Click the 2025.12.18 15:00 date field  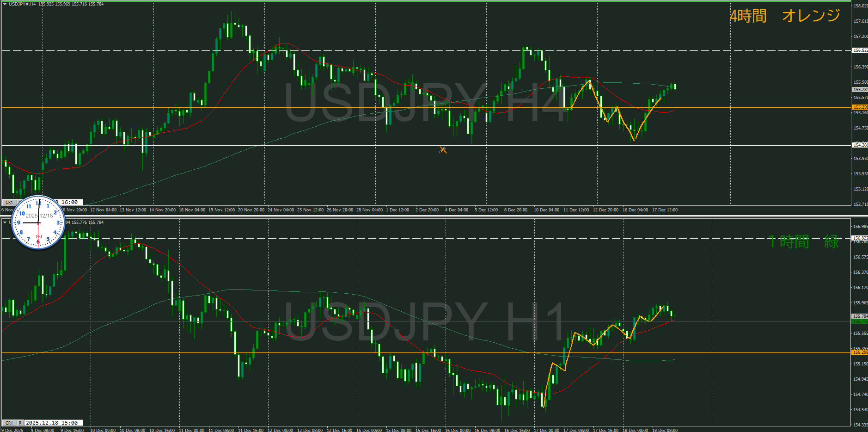tap(52, 423)
